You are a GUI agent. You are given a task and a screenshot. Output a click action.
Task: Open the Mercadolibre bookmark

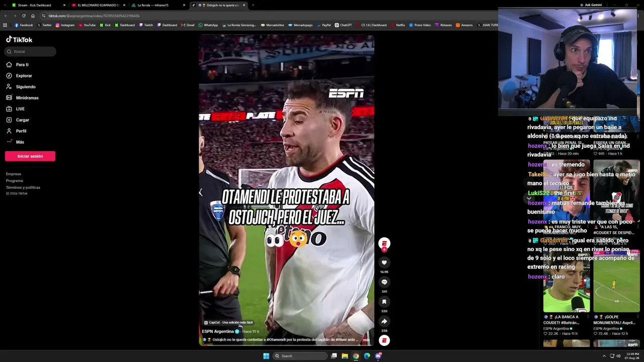coord(273,25)
